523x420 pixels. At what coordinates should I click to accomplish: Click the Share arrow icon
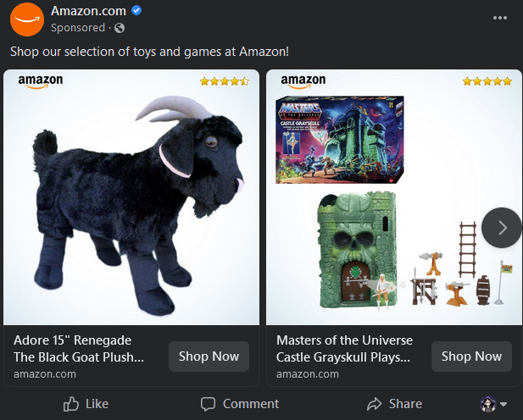[374, 404]
